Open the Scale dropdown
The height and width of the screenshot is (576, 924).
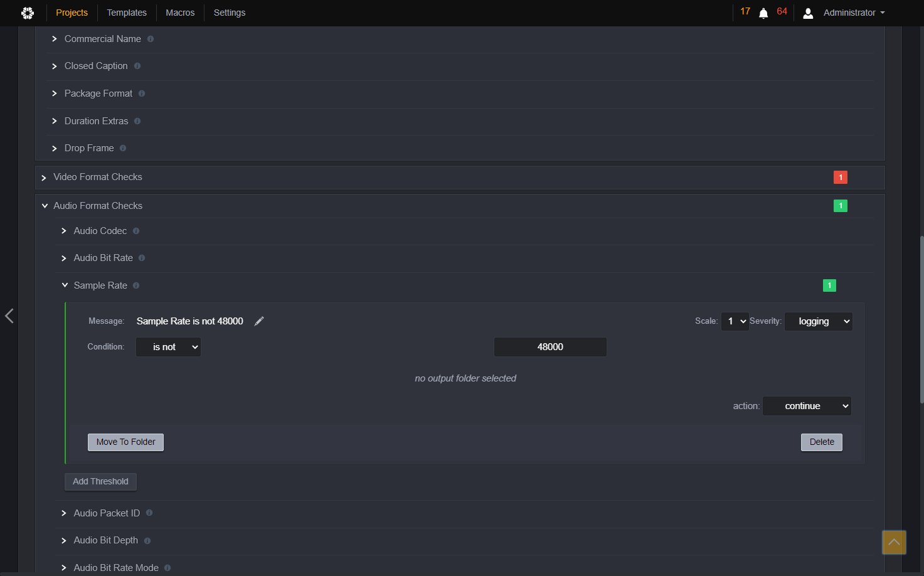click(735, 321)
